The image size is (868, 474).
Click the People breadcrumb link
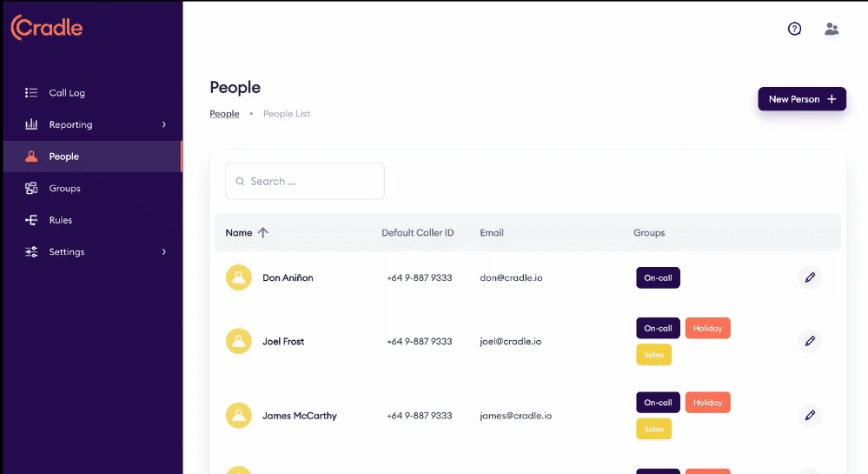click(x=224, y=114)
